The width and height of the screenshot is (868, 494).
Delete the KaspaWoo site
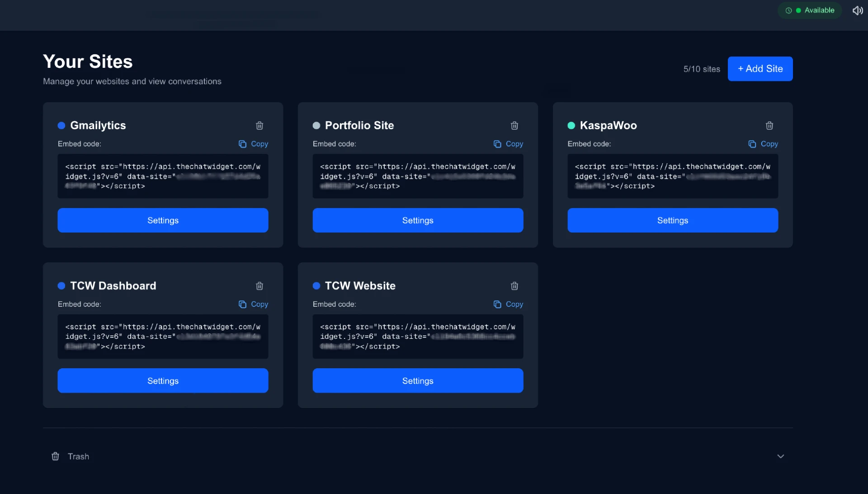[x=769, y=125]
